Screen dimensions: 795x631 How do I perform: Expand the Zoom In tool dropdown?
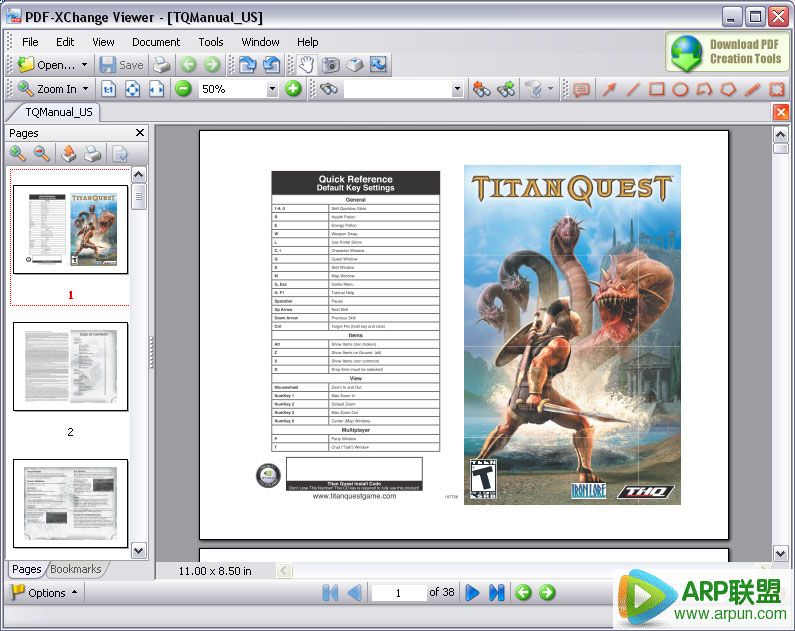pos(85,89)
